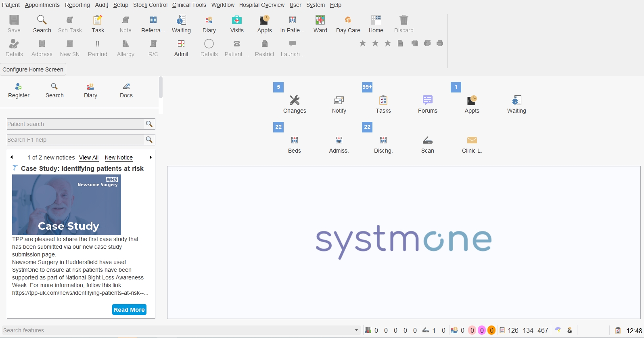Open the Appts icon on home screen
This screenshot has height=338, width=644.
pyautogui.click(x=472, y=104)
